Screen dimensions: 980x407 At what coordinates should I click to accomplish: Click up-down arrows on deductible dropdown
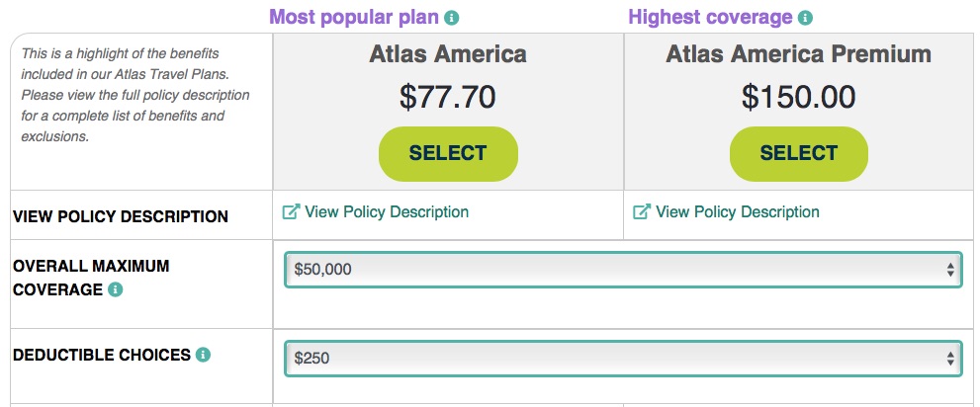coord(950,359)
